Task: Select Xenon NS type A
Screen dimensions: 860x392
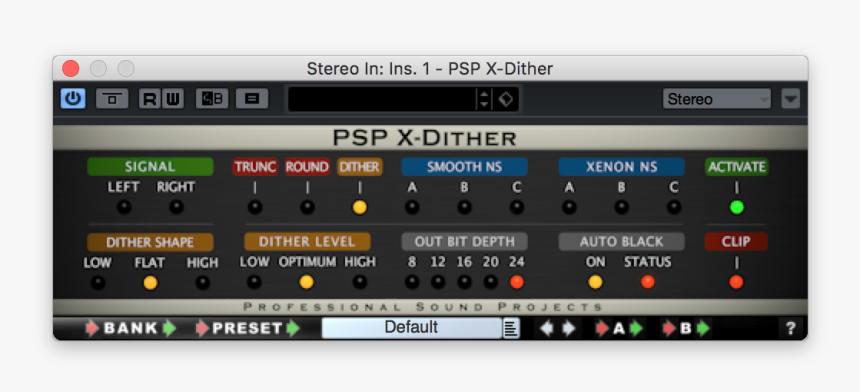Action: point(569,207)
